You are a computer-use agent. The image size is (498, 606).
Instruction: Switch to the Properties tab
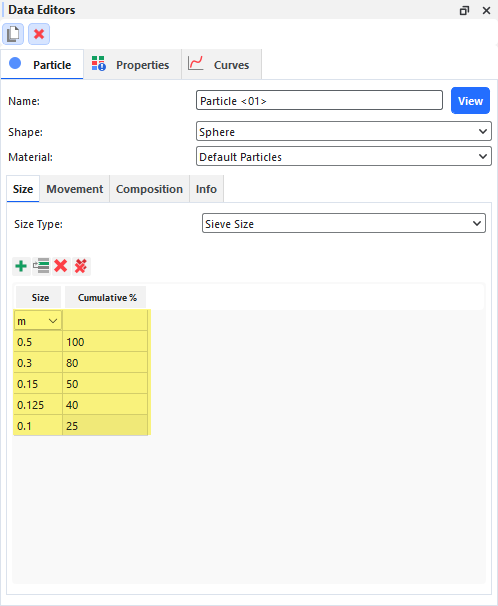[132, 65]
